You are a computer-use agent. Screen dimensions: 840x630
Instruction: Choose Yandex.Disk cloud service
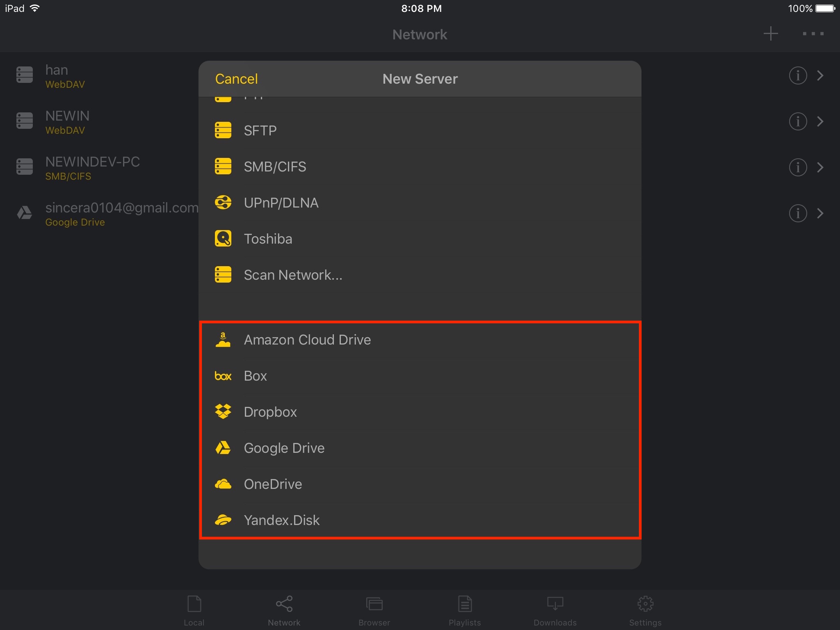tap(420, 520)
